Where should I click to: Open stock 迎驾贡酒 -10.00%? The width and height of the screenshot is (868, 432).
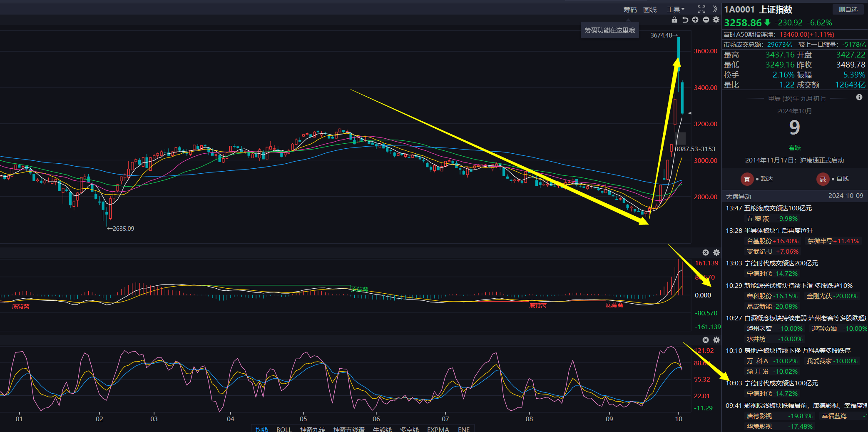pos(839,329)
